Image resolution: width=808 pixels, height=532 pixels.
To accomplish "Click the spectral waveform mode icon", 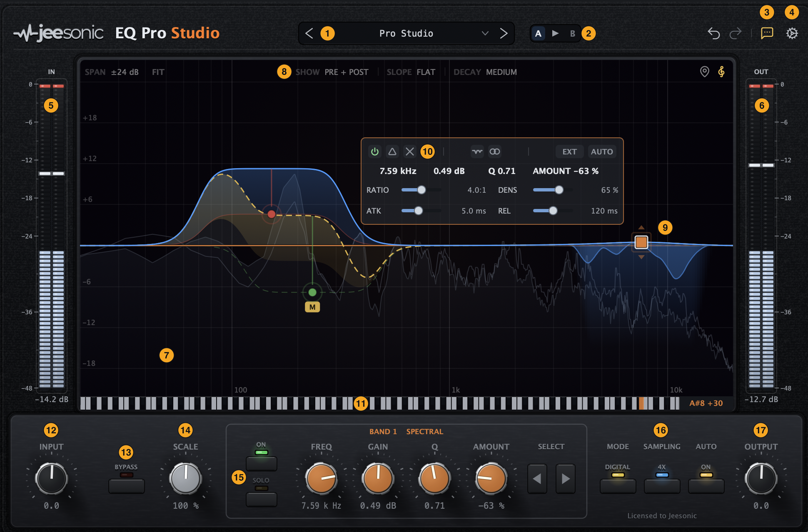I will pos(477,152).
